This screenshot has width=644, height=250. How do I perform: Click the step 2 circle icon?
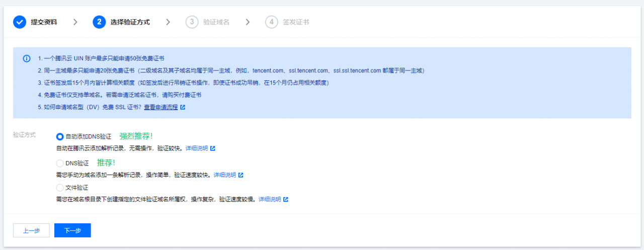coord(99,22)
